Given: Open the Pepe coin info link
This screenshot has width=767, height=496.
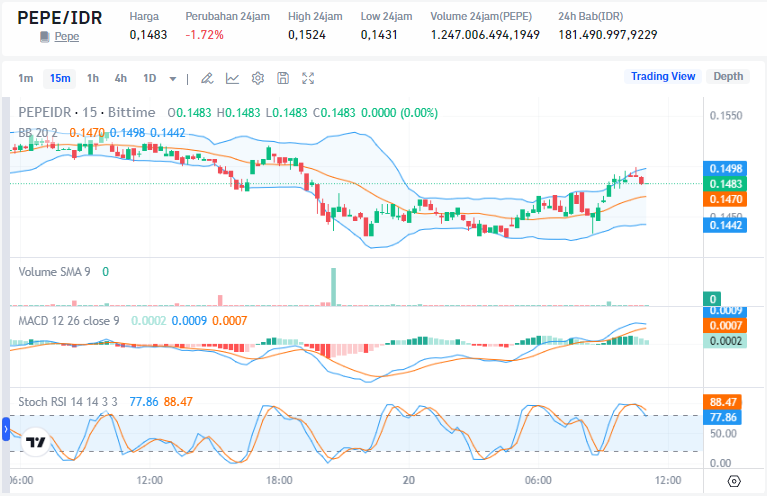Looking at the screenshot, I should tap(67, 37).
